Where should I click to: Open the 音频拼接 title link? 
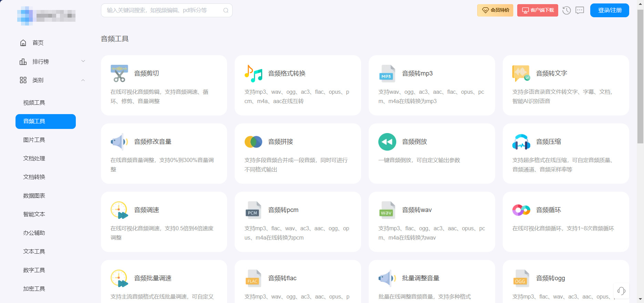(x=280, y=142)
